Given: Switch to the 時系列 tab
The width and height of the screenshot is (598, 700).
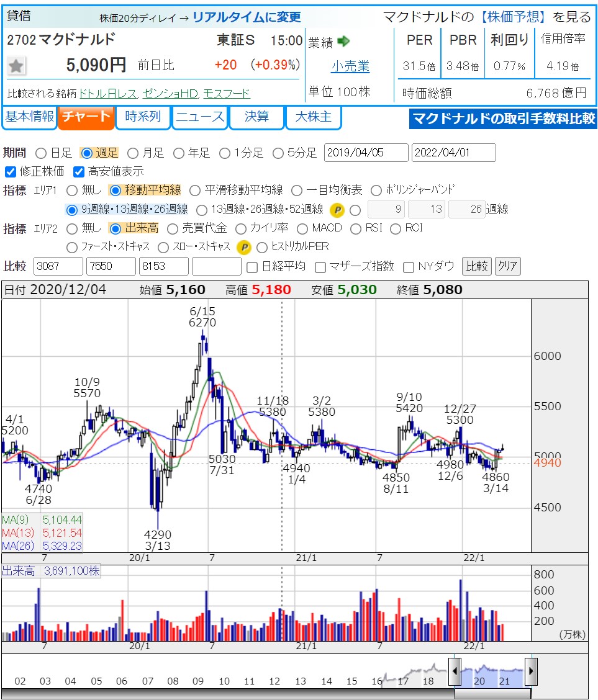Looking at the screenshot, I should tap(143, 117).
